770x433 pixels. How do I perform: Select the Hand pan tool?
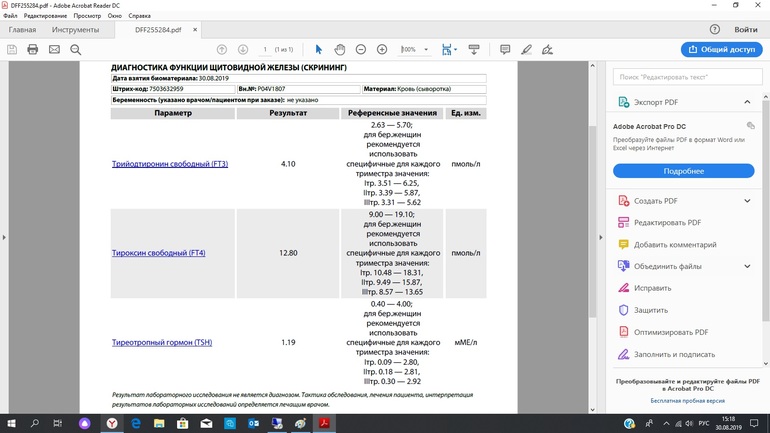coord(340,49)
